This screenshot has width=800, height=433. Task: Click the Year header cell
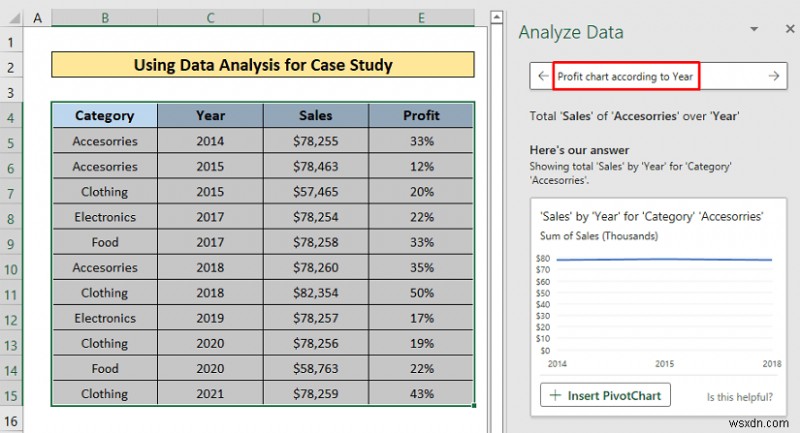pos(210,116)
